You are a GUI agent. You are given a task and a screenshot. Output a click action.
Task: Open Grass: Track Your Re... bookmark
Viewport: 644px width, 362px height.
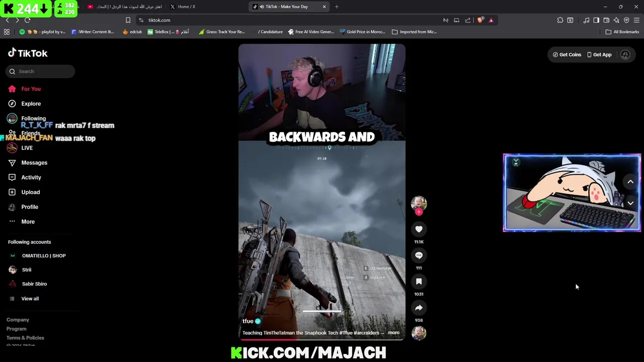[x=222, y=32]
